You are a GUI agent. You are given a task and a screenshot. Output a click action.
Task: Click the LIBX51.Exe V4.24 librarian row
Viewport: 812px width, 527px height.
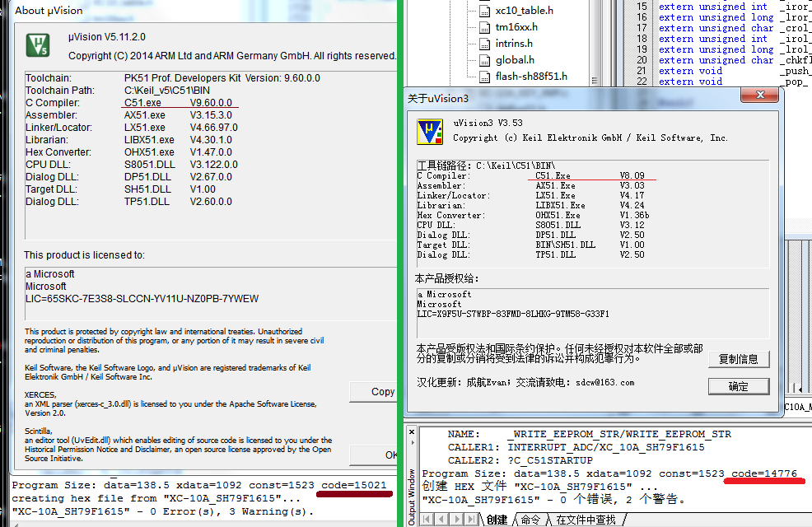(531, 206)
